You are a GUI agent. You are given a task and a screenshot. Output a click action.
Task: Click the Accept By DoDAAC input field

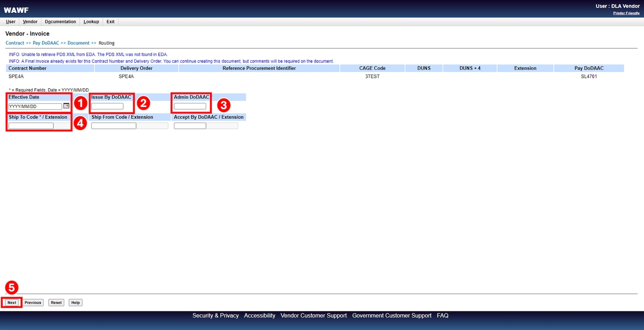pyautogui.click(x=190, y=126)
